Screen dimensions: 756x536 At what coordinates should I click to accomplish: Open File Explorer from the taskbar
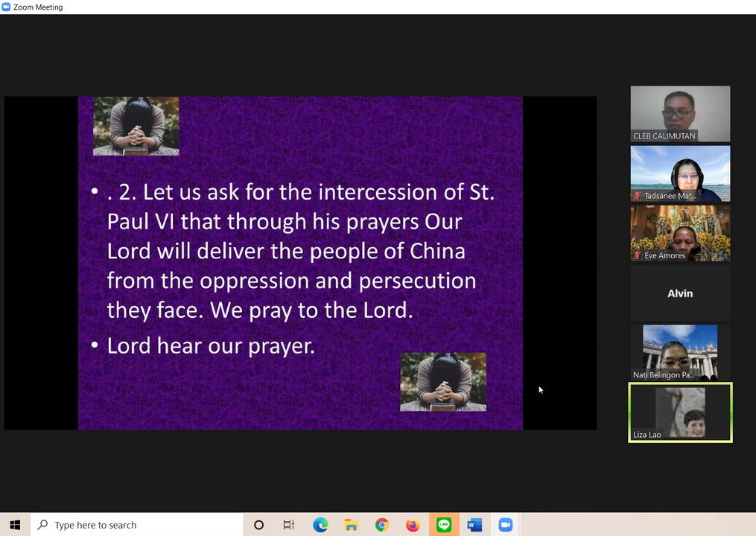click(351, 525)
